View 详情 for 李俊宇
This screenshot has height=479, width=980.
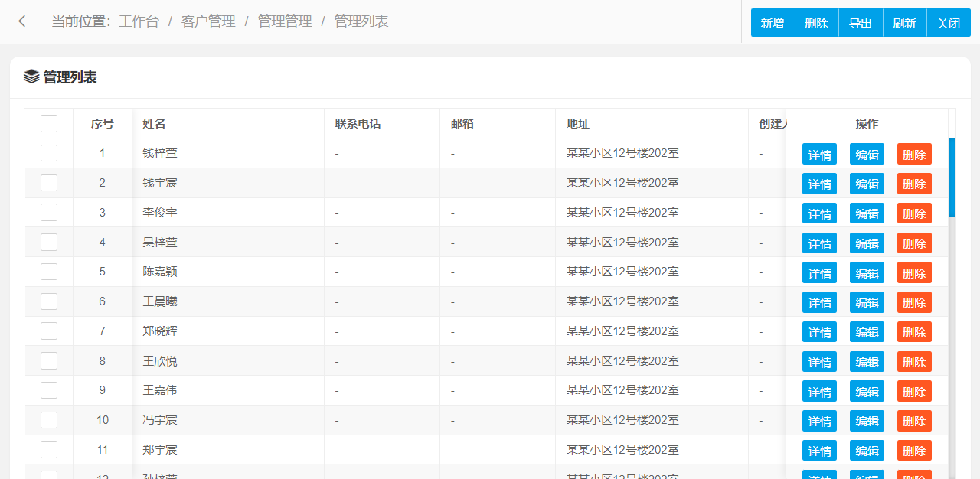[x=819, y=213]
